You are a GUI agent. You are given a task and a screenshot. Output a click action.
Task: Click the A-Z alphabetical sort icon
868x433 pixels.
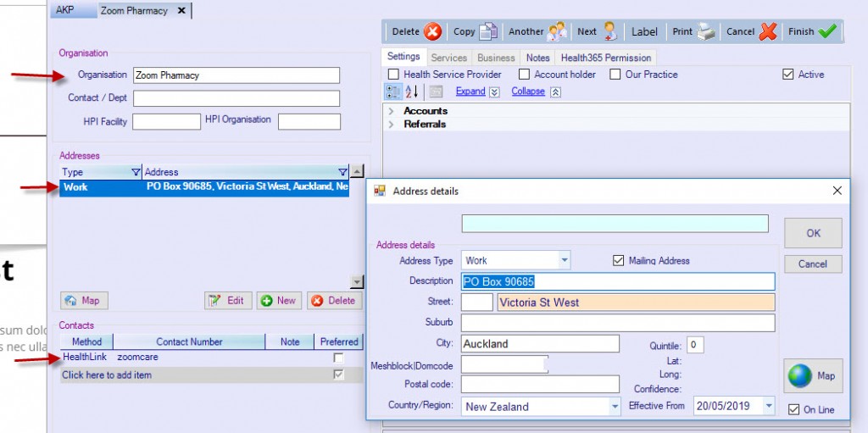pos(413,92)
